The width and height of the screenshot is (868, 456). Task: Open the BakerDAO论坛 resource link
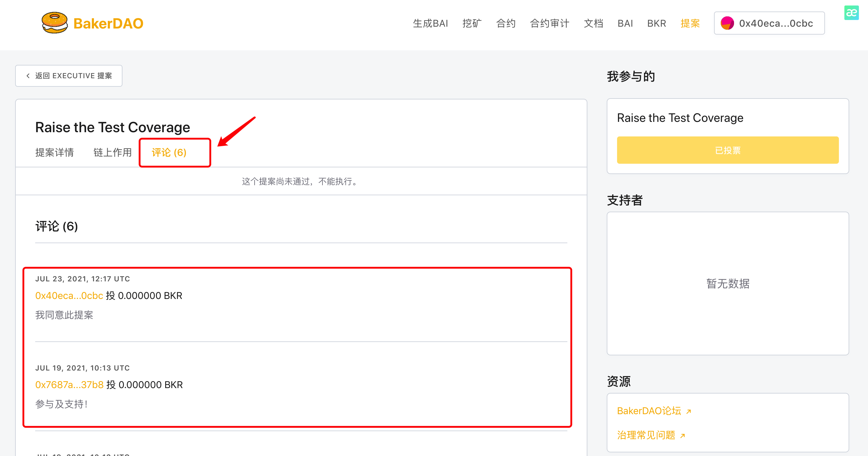(x=649, y=411)
